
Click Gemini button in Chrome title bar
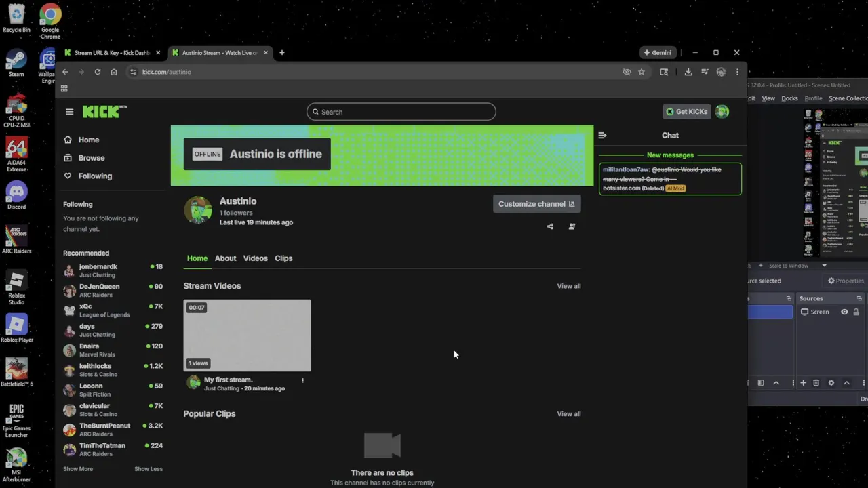click(x=658, y=52)
